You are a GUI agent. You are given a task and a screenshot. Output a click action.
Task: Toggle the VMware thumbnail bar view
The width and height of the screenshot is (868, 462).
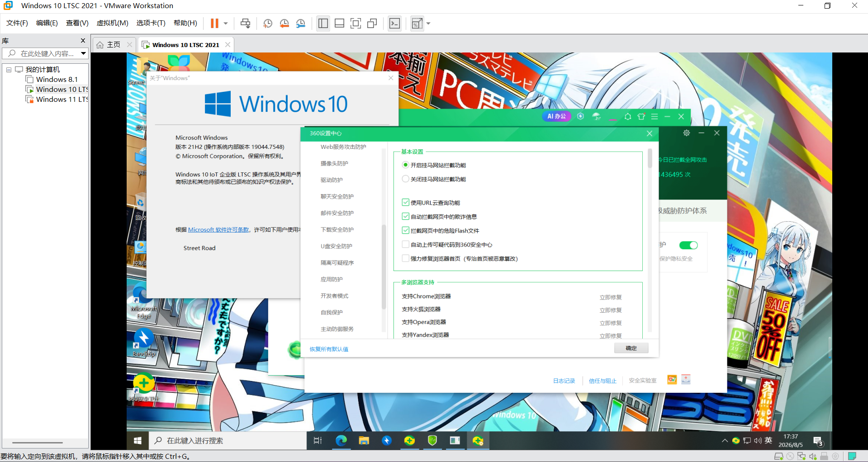[340, 23]
